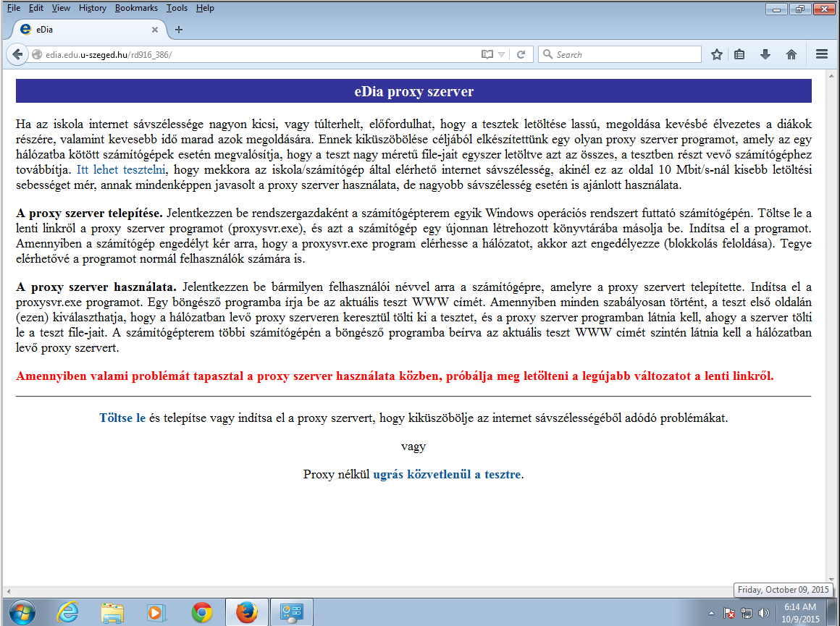Show hidden tray icons arrow
Image resolution: width=840 pixels, height=626 pixels.
coord(711,613)
